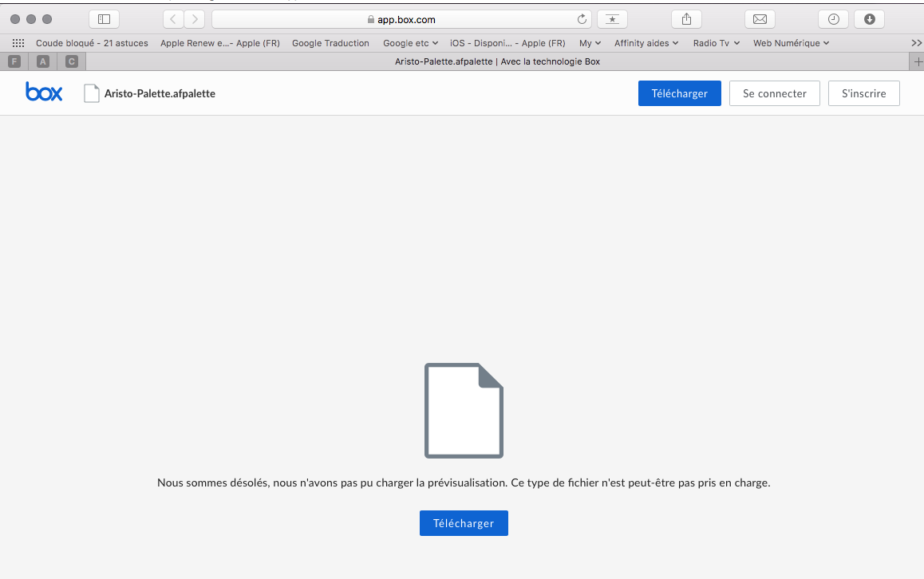The image size is (924, 579).
Task: Click the large blank document preview icon
Action: (x=464, y=411)
